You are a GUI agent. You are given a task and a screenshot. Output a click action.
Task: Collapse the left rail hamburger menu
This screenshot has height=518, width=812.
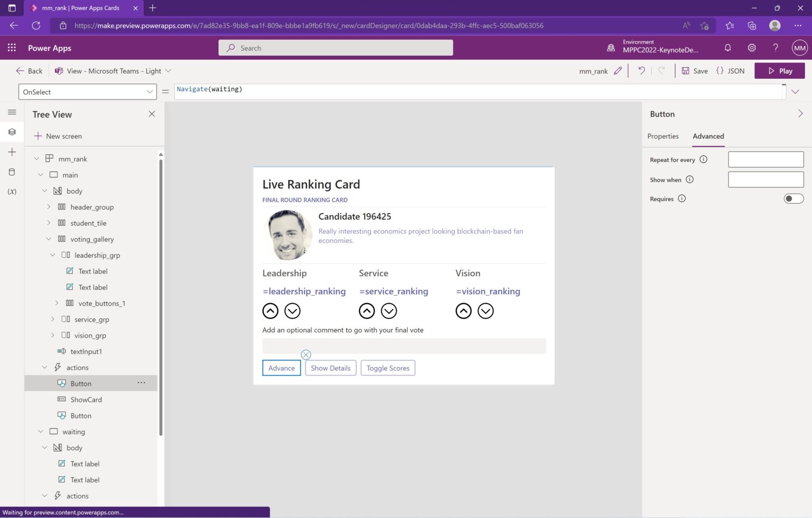pyautogui.click(x=12, y=112)
